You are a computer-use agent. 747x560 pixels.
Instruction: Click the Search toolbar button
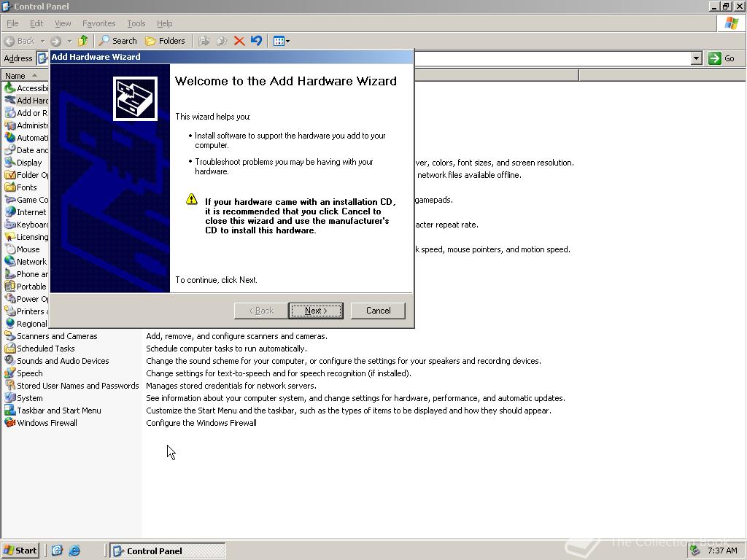(117, 41)
